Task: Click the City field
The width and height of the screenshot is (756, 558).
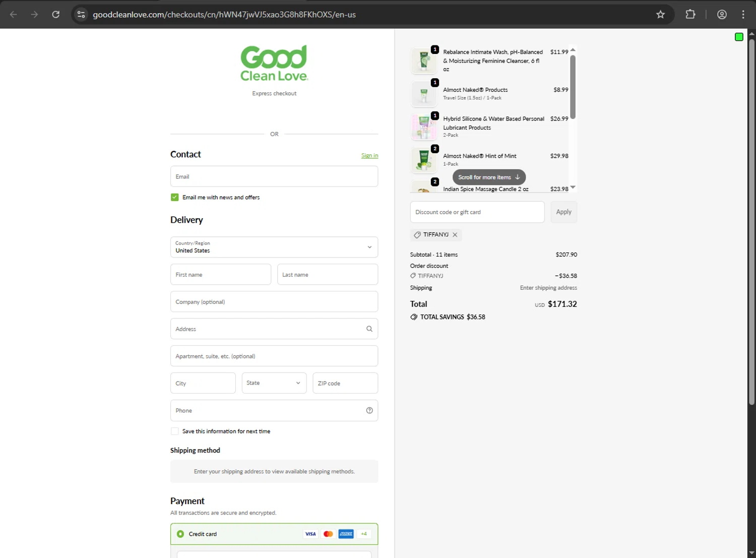Action: (x=203, y=383)
